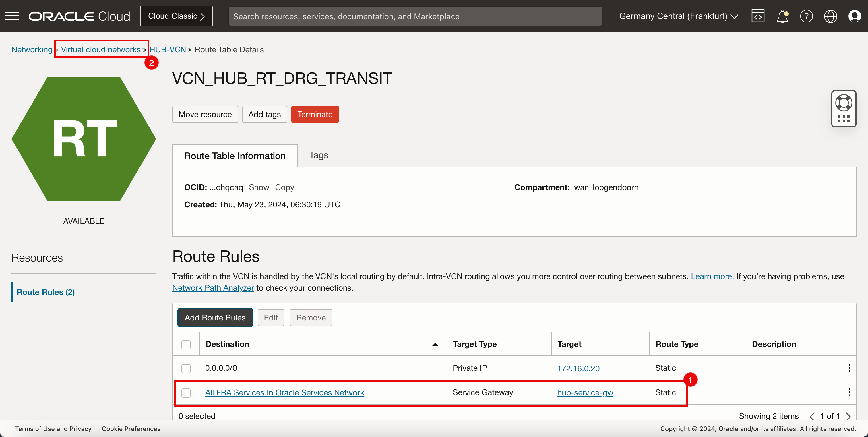Viewport: 868px width, 437px height.
Task: Click the notifications bell icon
Action: (782, 16)
